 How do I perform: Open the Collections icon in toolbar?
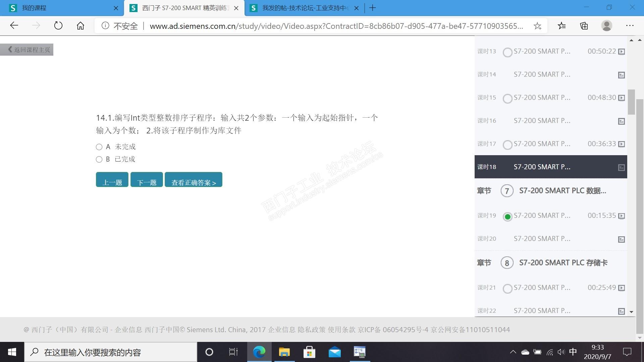[x=584, y=26]
